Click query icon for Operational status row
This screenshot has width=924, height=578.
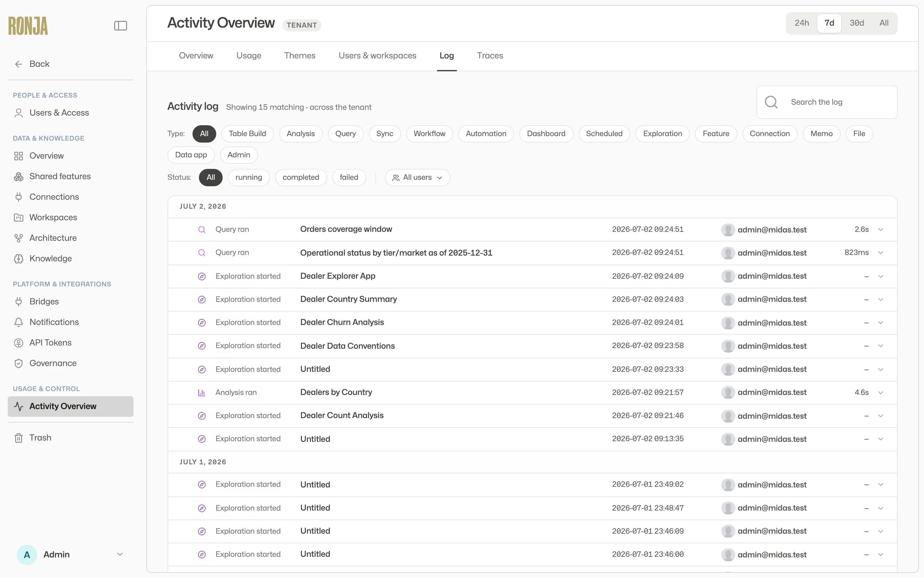coord(201,253)
